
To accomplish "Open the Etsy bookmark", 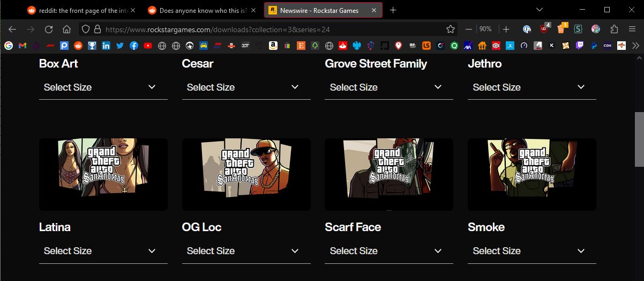I will 301,46.
